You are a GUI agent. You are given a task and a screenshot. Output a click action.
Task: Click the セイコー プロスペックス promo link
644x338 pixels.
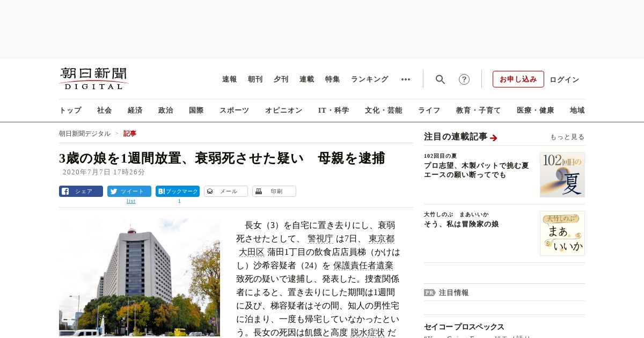[464, 327]
